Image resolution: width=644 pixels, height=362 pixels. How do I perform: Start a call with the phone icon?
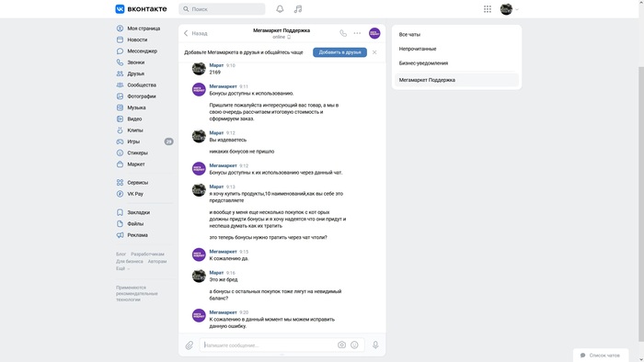click(x=343, y=33)
